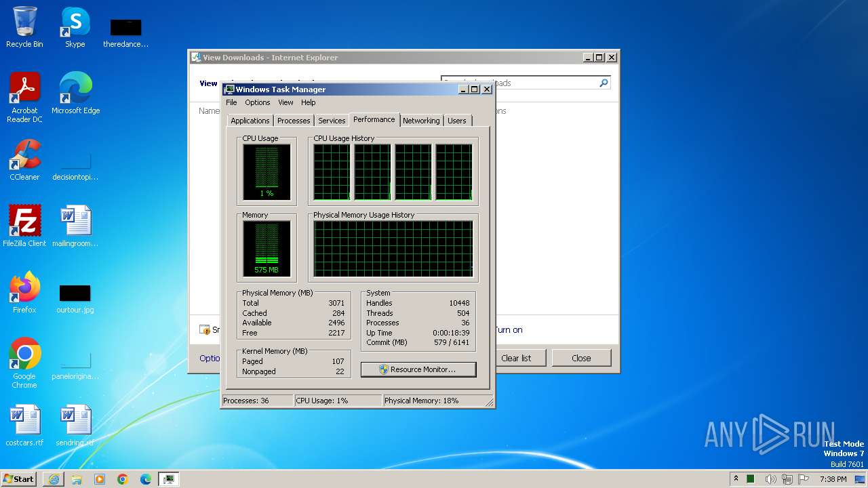Launch Acrobat Reader DC shortcut
The image size is (868, 488).
pos(24,98)
